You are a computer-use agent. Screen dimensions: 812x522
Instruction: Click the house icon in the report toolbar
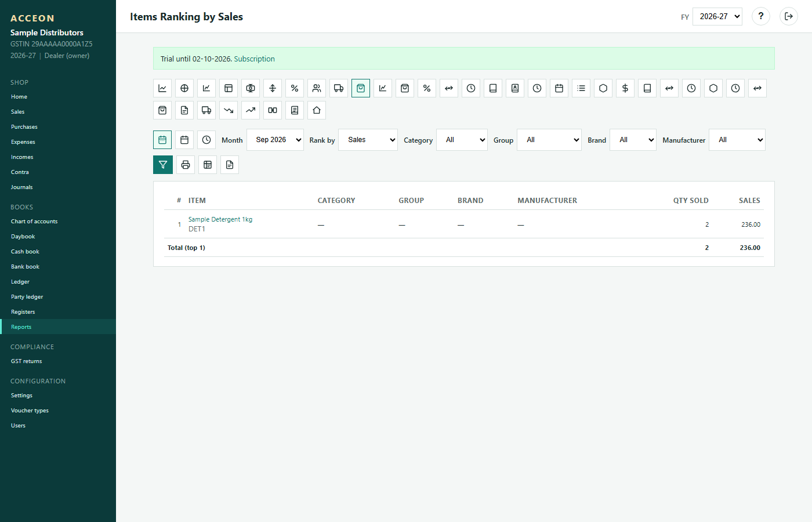click(x=317, y=110)
